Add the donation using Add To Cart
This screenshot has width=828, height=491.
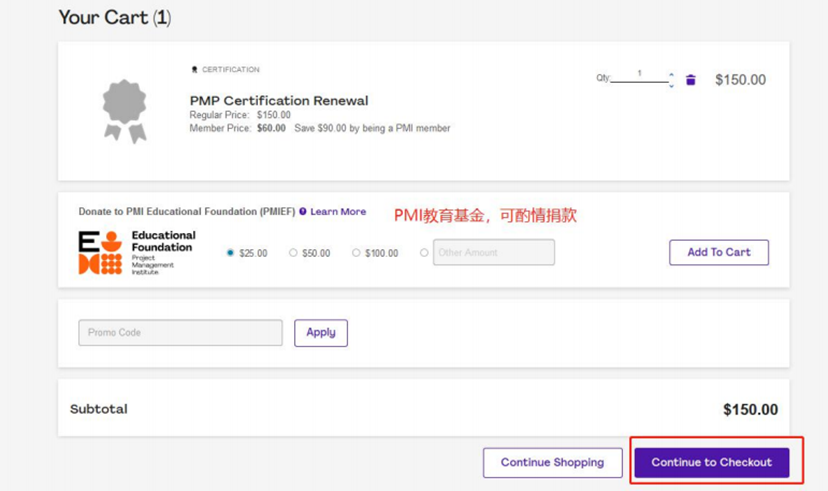718,252
